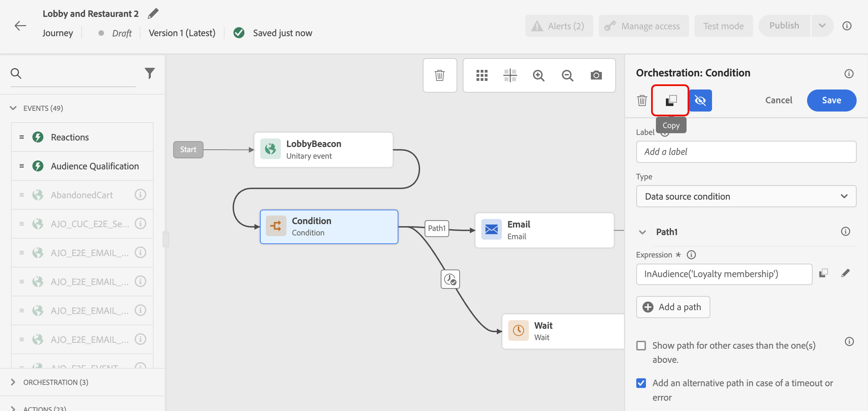868x411 pixels.
Task: Click the grid layout icon in the toolbar
Action: coord(482,75)
